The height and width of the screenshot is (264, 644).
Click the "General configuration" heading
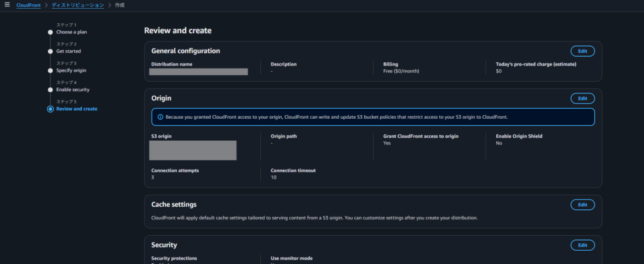click(x=186, y=51)
